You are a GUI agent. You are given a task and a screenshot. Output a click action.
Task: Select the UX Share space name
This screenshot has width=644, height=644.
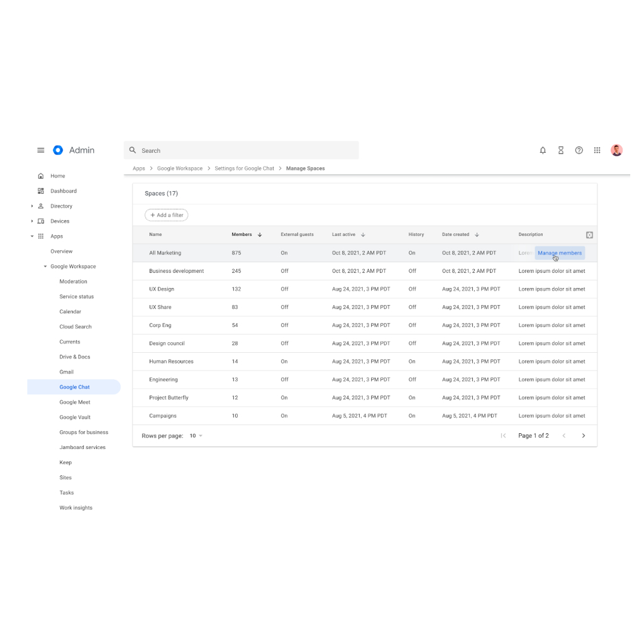[x=160, y=307]
